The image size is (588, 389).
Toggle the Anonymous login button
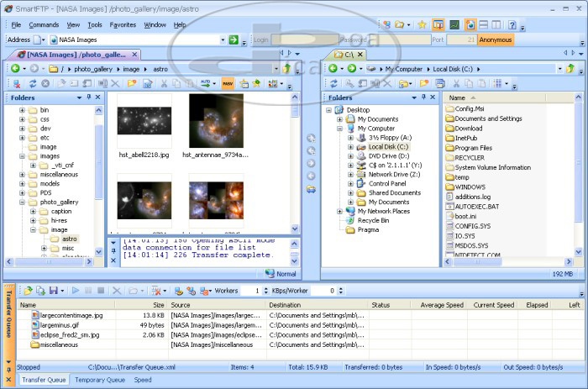496,39
